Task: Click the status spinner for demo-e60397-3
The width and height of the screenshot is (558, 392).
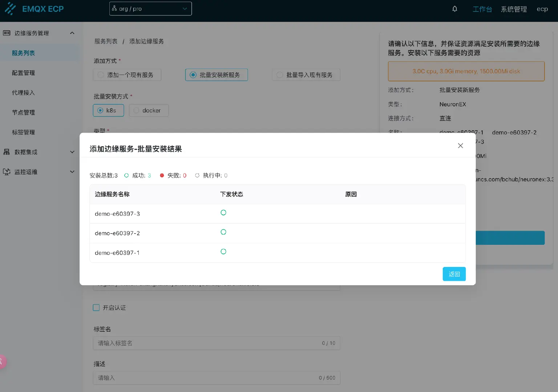Action: 223,213
